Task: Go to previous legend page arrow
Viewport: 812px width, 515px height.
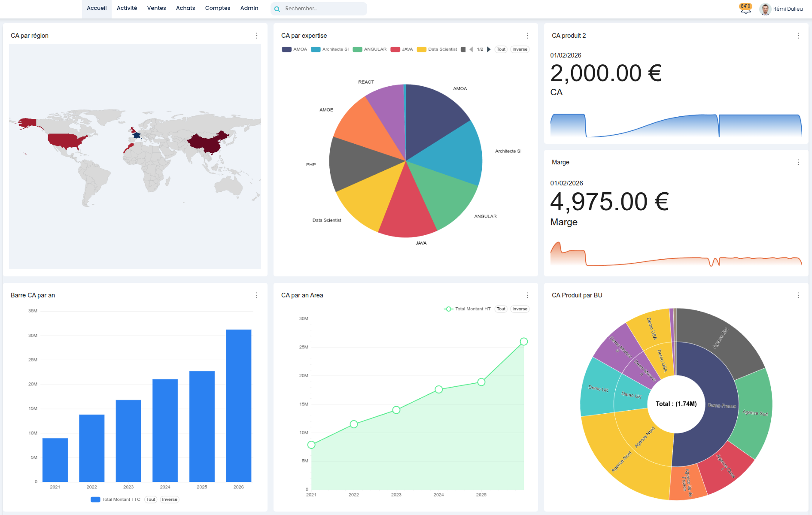Action: [471, 49]
